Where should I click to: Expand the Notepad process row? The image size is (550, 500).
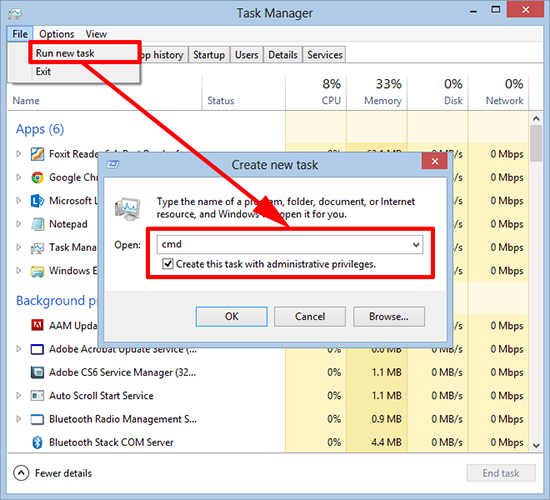[19, 224]
